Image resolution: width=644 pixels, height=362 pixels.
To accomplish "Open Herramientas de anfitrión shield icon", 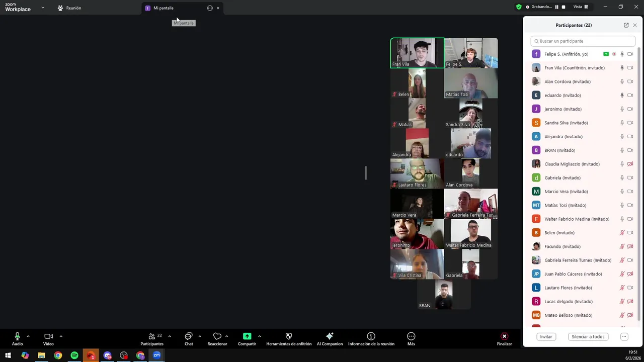I will [x=289, y=339].
